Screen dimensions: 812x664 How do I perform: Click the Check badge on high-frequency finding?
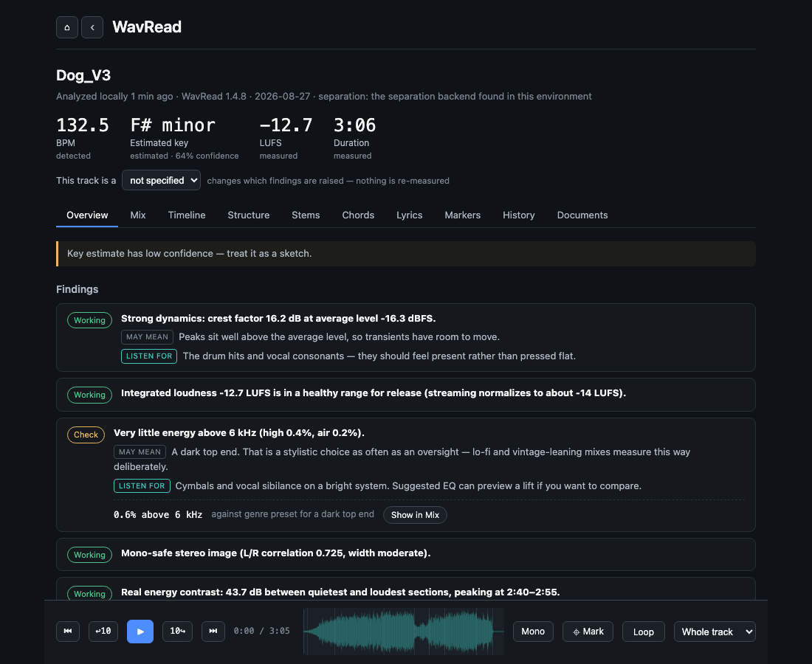(86, 435)
